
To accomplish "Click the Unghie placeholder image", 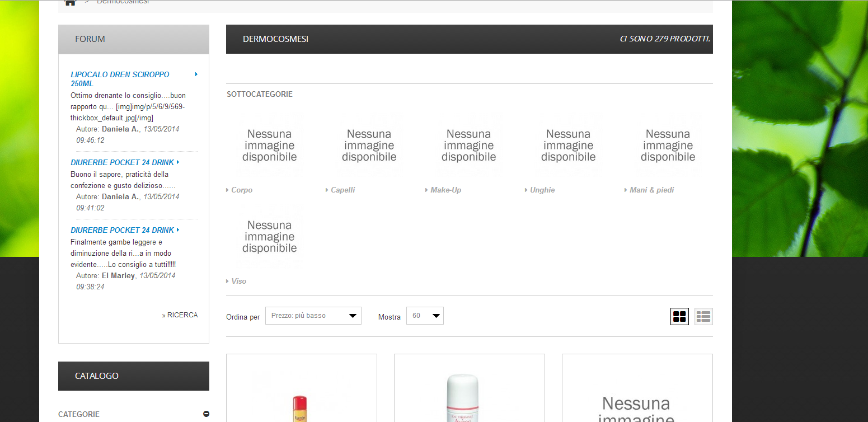I will point(569,146).
